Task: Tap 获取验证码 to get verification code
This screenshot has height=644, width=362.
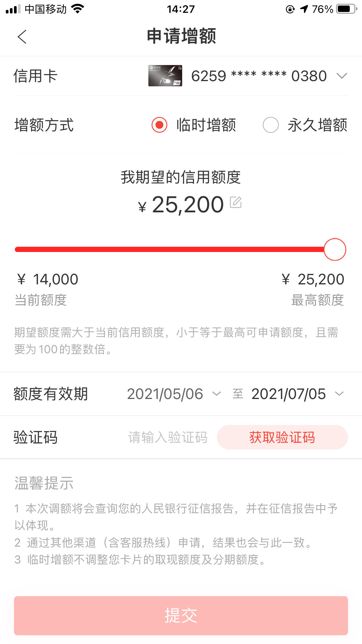Action: click(282, 437)
